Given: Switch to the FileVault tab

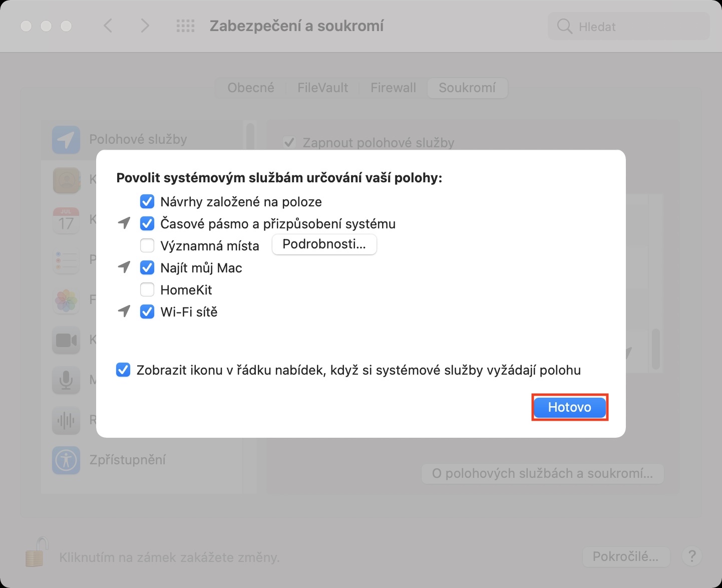Looking at the screenshot, I should pos(322,88).
